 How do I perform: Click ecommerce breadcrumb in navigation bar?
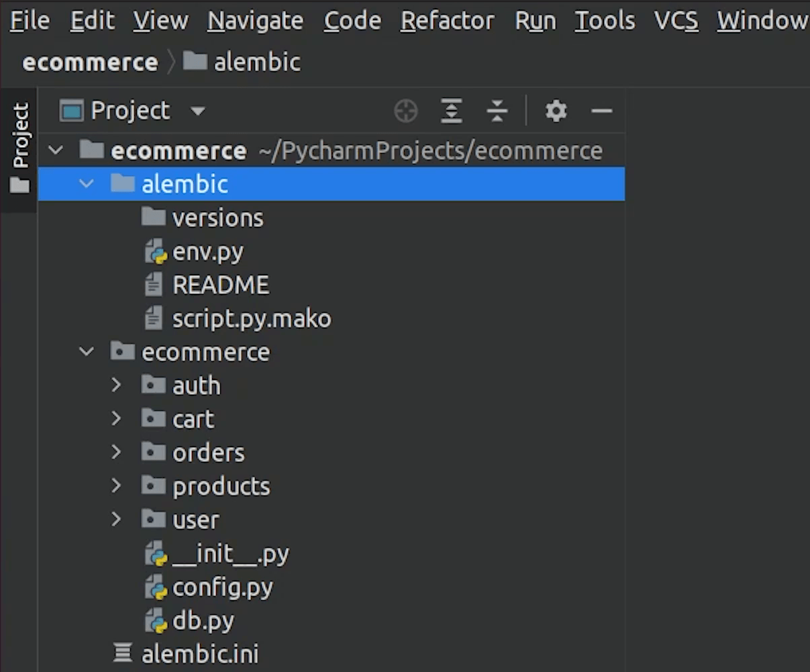pyautogui.click(x=90, y=62)
